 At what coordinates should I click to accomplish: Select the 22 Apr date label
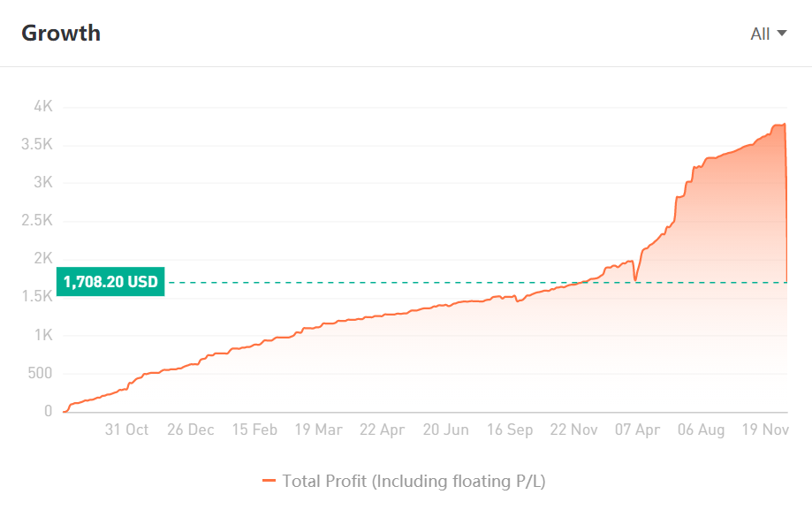pos(382,430)
